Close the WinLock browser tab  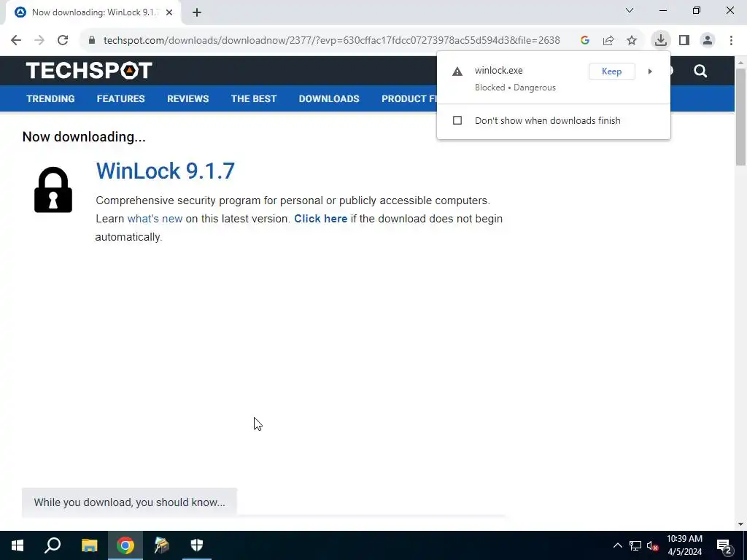tap(169, 12)
